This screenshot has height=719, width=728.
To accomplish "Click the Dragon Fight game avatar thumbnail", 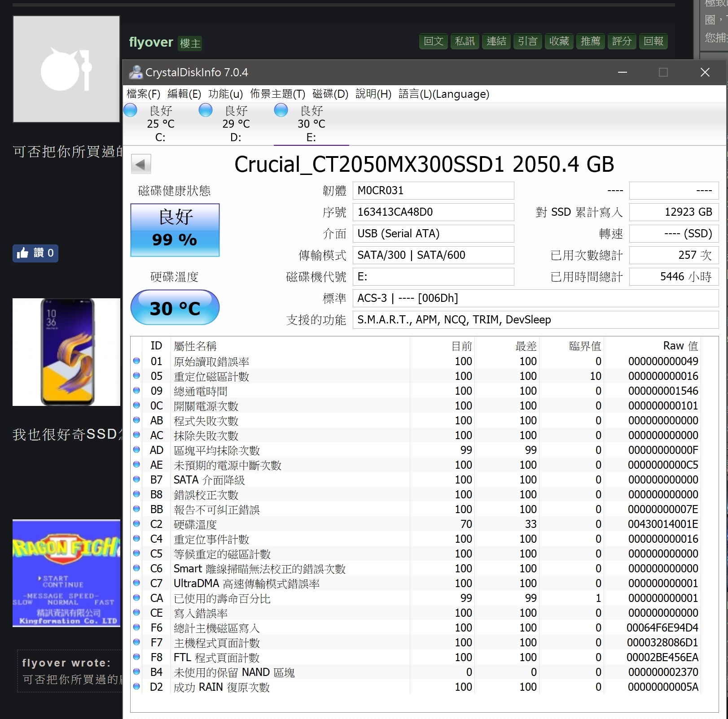I will (x=66, y=573).
